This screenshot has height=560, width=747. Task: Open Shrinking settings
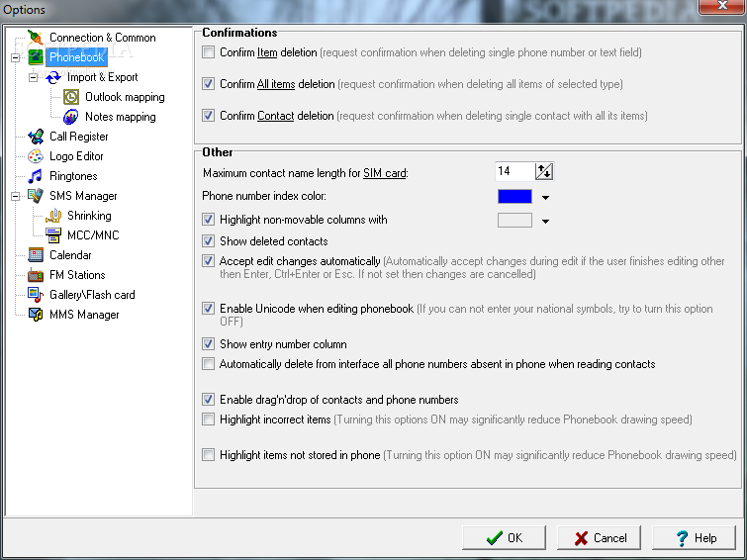pyautogui.click(x=89, y=216)
